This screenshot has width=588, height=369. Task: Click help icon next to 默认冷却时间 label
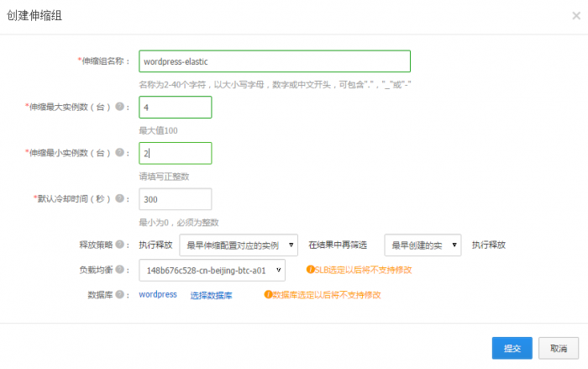pyautogui.click(x=120, y=199)
